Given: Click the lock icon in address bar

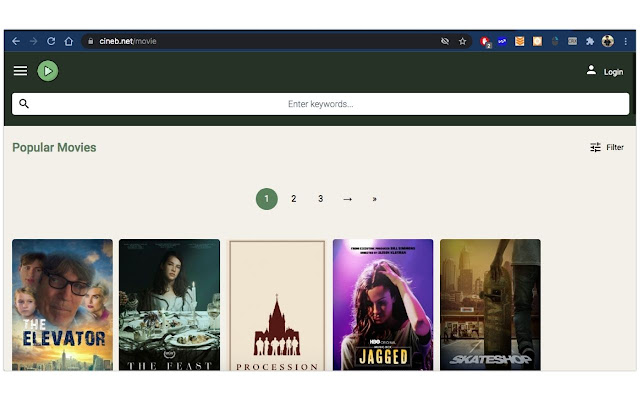Looking at the screenshot, I should coord(91,41).
